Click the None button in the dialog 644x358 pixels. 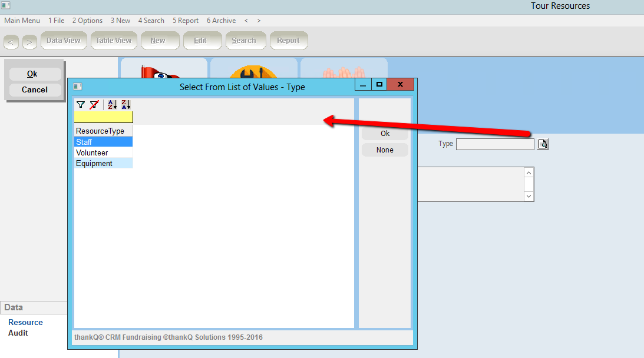385,150
